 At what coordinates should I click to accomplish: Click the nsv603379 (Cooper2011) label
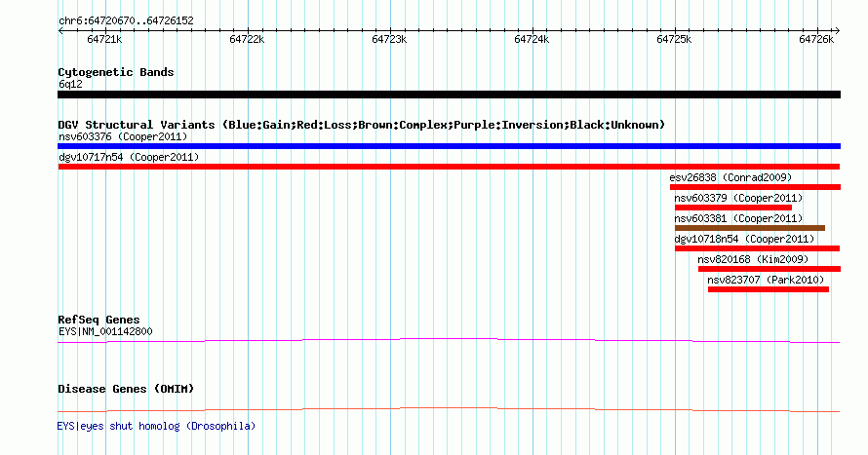(x=738, y=198)
